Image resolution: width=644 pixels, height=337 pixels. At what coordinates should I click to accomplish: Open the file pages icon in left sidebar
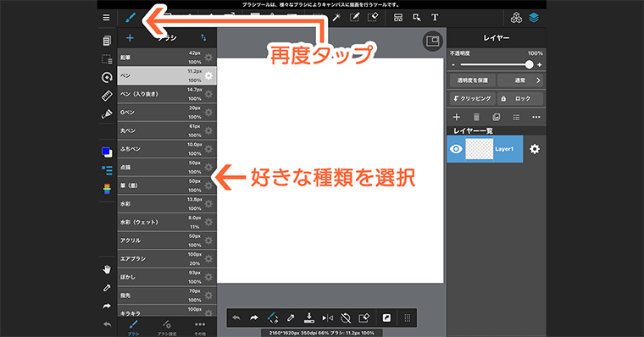[x=107, y=41]
